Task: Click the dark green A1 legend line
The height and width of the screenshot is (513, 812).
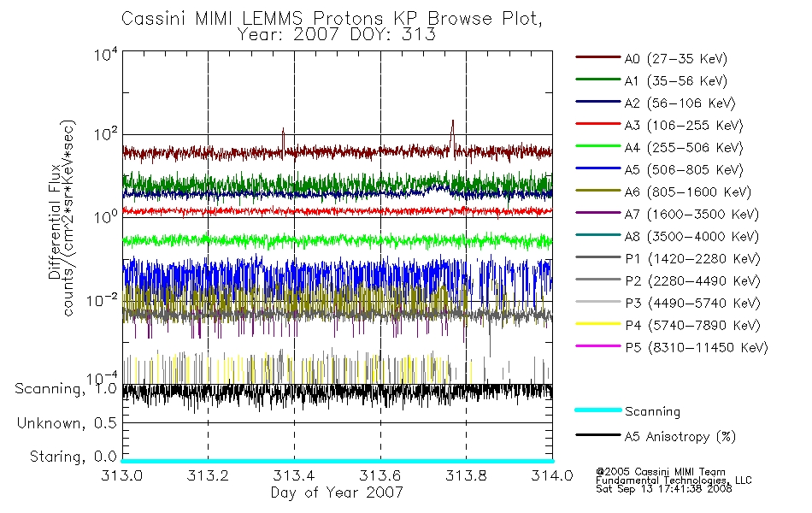Action: (x=598, y=80)
